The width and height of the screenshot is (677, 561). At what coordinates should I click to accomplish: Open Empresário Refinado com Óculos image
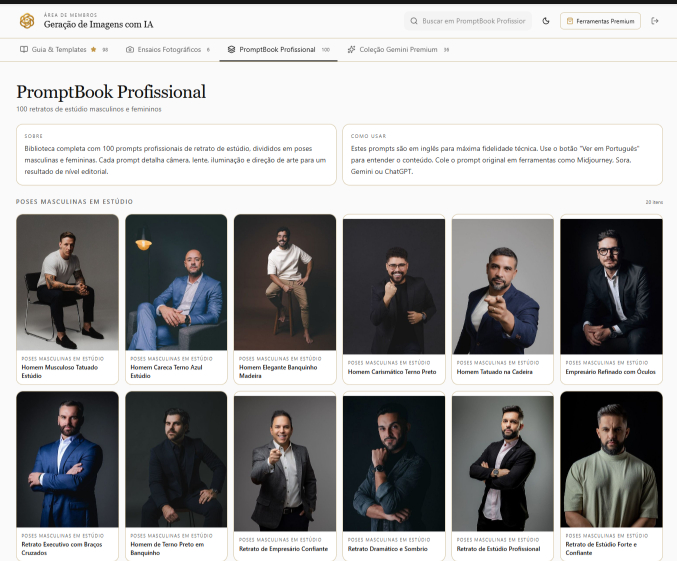(611, 286)
